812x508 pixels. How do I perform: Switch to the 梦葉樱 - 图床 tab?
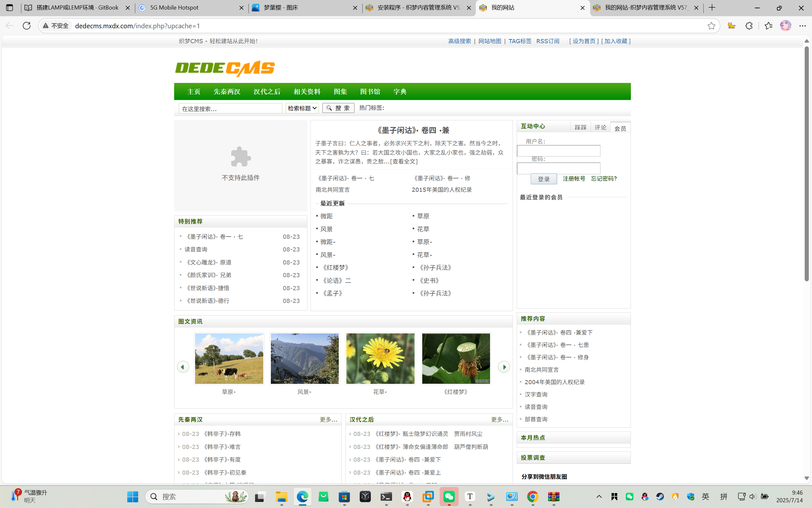coord(305,7)
